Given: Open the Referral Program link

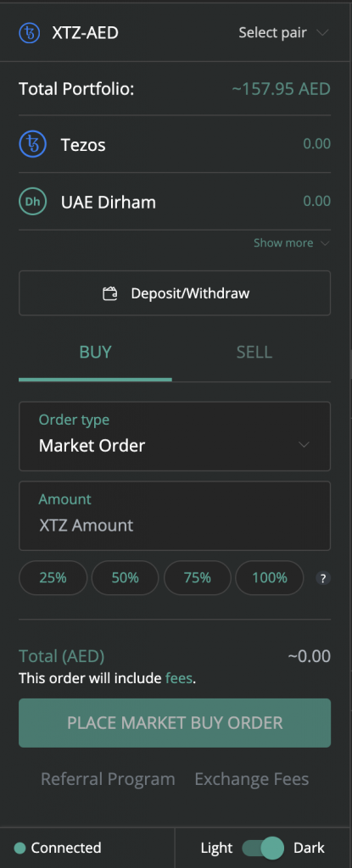Looking at the screenshot, I should pyautogui.click(x=108, y=780).
